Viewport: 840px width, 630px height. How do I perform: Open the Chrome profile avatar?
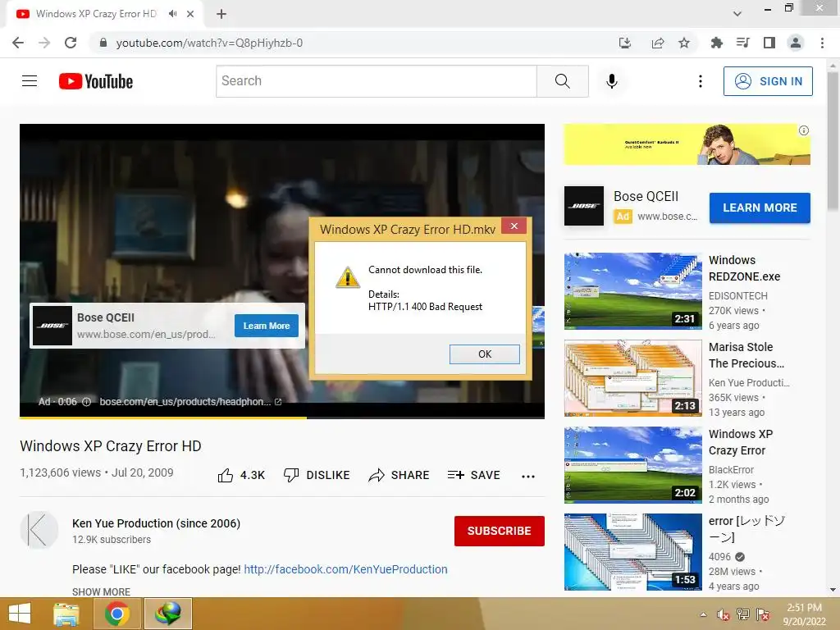tap(796, 43)
